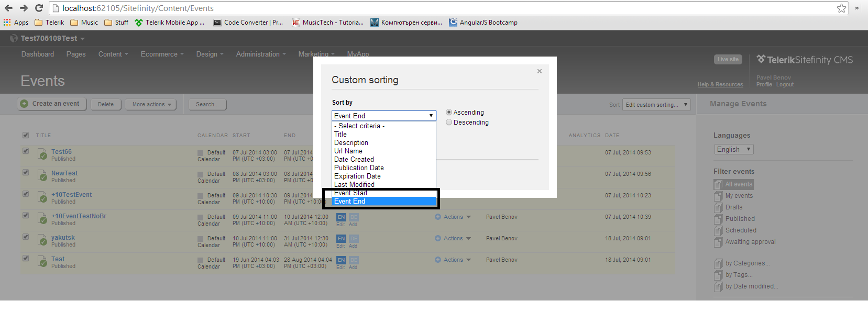868x323 pixels.
Task: Select the Ascending radio button
Action: (x=449, y=113)
